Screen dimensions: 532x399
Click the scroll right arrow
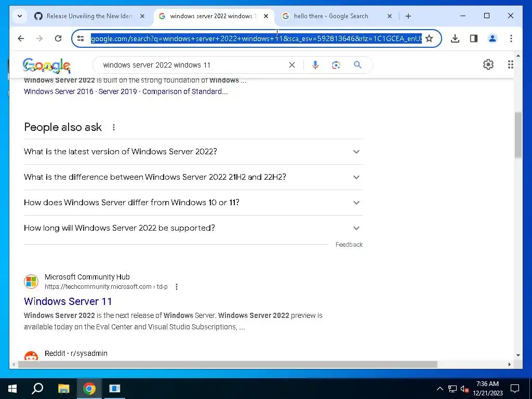509,364
